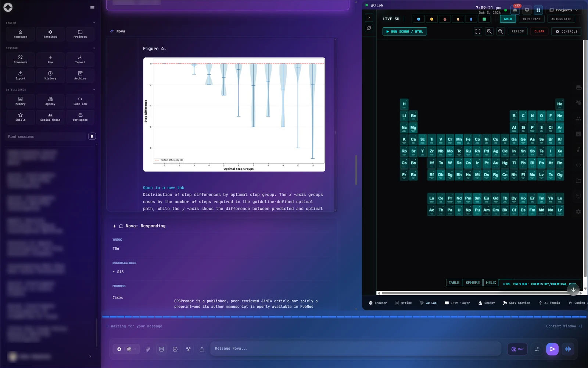Toggle WIREFRAME rendering
This screenshot has height=368, width=588.
tap(531, 19)
